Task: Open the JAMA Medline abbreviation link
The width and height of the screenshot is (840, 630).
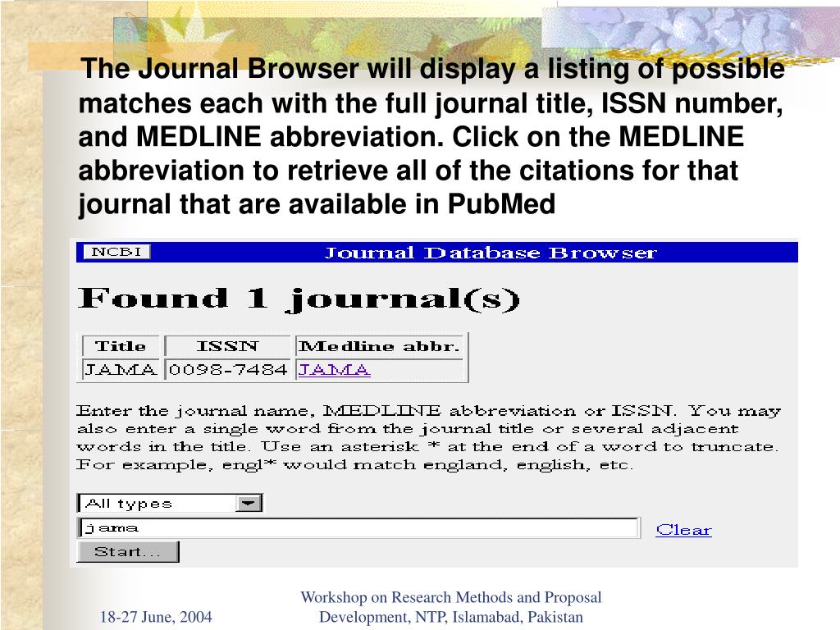Action: click(334, 370)
